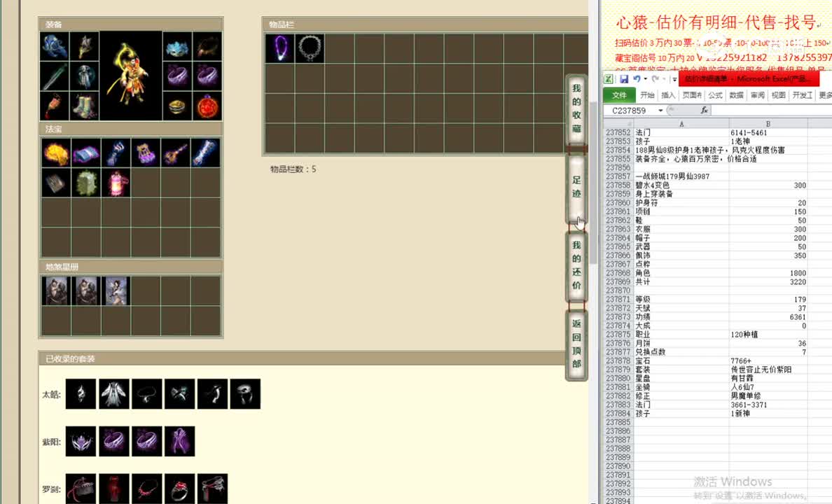Click the cell labeled 功绩
Viewport: 832px width, 504px height.
click(x=681, y=316)
